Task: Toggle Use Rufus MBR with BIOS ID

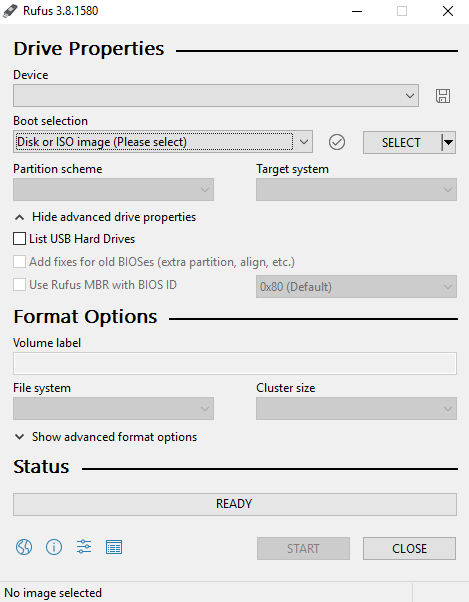Action: [x=19, y=285]
